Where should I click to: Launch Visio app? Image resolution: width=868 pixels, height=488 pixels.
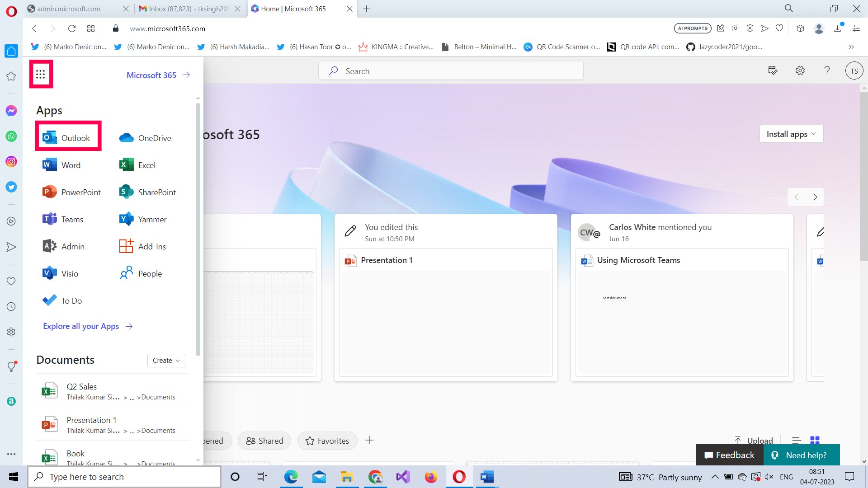[x=60, y=273]
